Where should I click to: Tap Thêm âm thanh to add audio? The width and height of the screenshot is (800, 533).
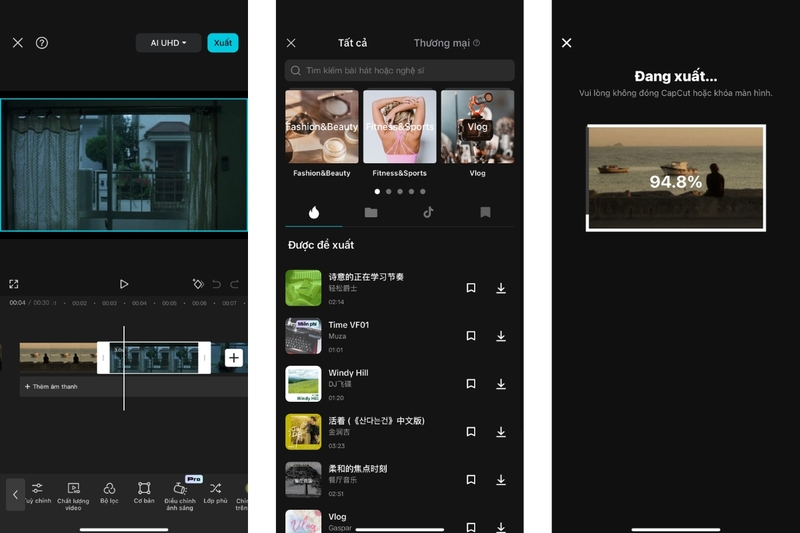coord(51,387)
